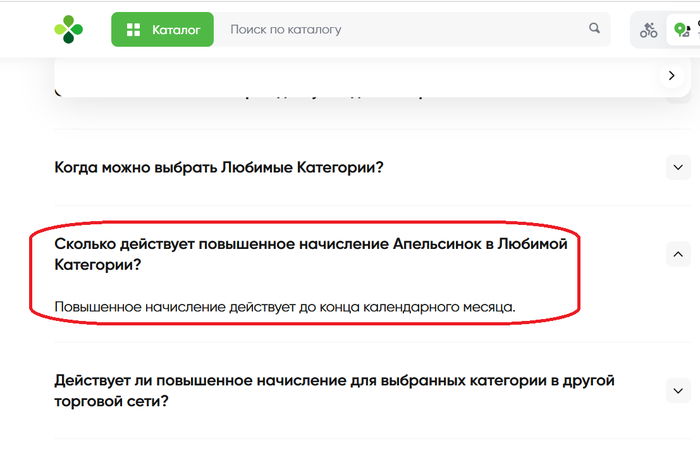Image resolution: width=700 pixels, height=453 pixels.
Task: Click the white floating card below the header
Action: click(350, 76)
